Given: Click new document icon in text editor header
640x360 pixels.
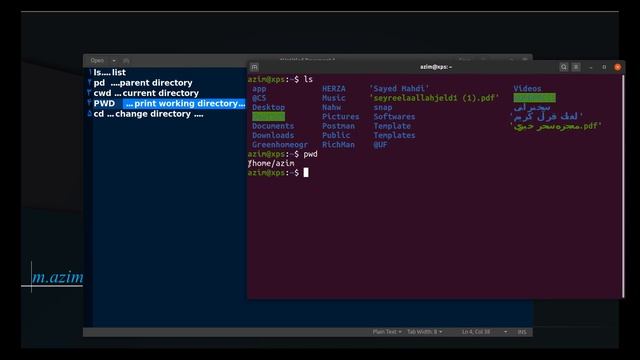Looking at the screenshot, I should [x=126, y=61].
